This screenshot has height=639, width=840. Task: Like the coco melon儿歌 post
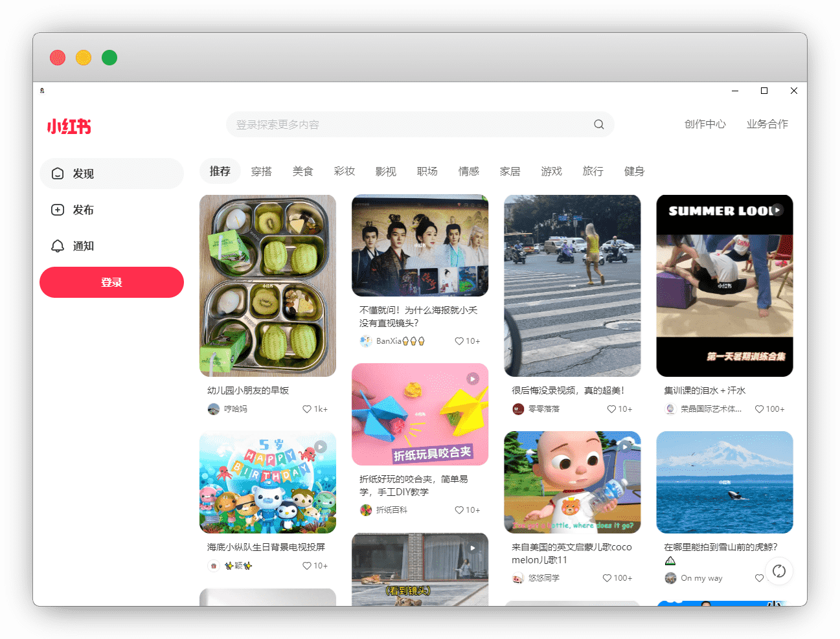tap(607, 578)
